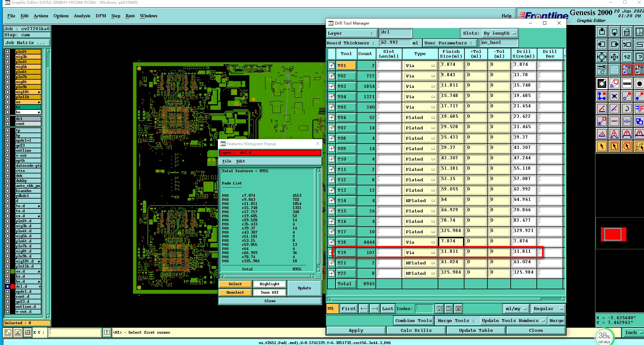
Task: Click the Drill Tool Manager horizontal scrollbar
Action: tap(446, 299)
